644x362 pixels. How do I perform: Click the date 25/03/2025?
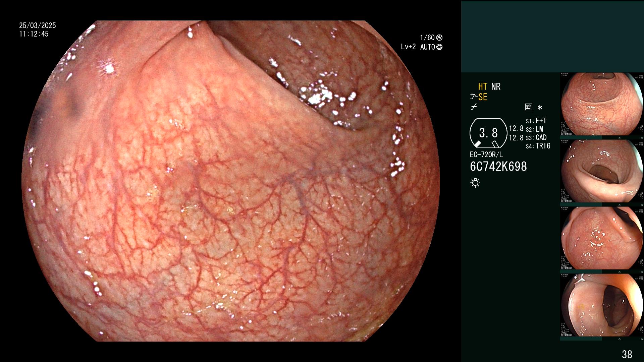pyautogui.click(x=38, y=25)
